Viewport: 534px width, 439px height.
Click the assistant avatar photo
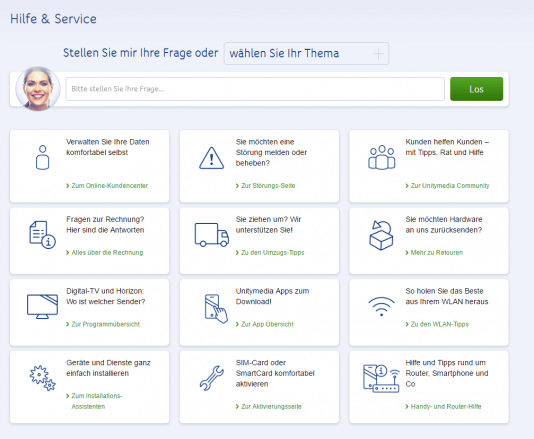[38, 89]
